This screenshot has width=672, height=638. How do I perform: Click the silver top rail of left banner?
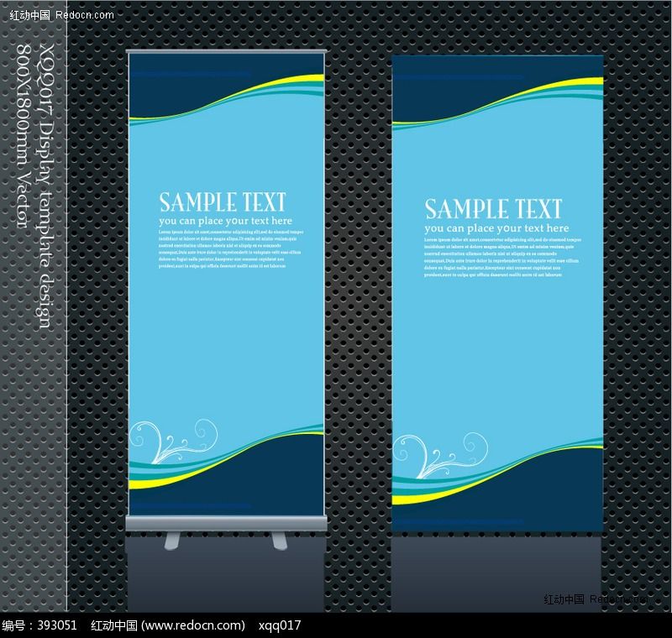click(226, 55)
